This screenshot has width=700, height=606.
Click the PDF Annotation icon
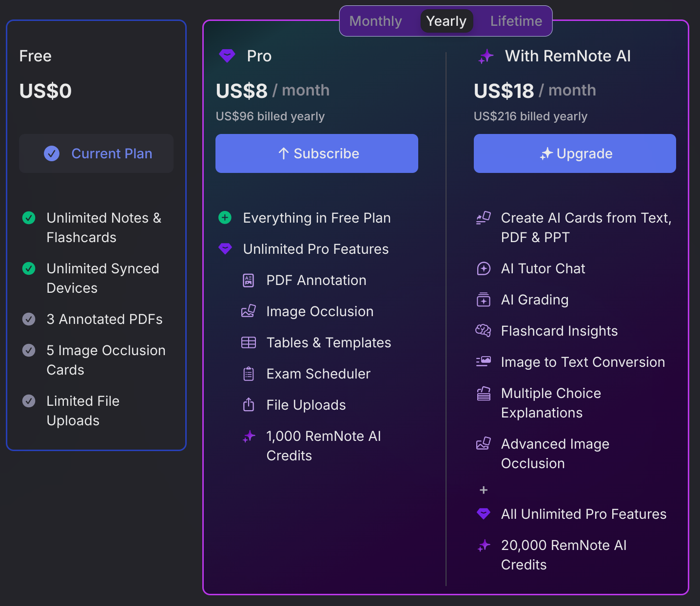point(249,281)
